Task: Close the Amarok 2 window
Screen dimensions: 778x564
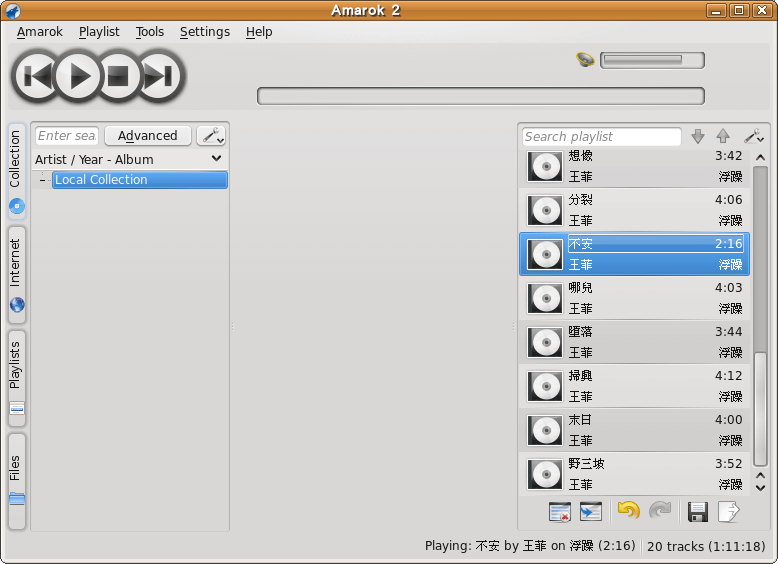Action: coord(762,10)
